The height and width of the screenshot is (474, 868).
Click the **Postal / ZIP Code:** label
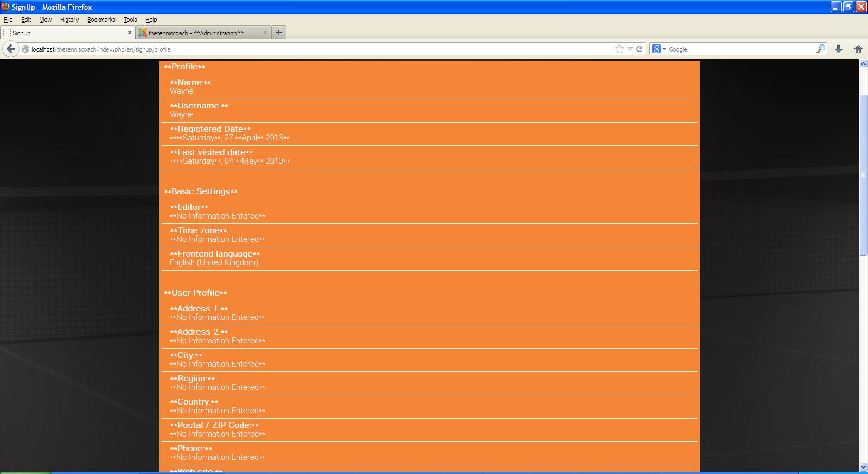coord(214,425)
